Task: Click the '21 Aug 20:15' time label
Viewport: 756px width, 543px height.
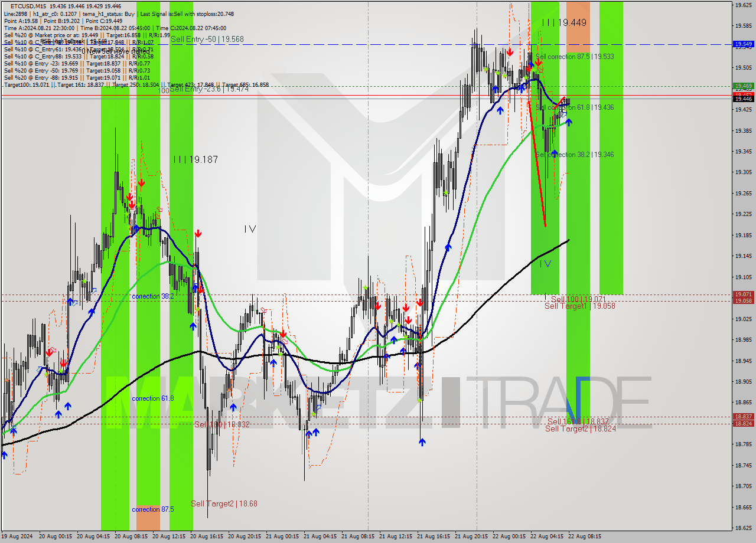Action: (472, 537)
